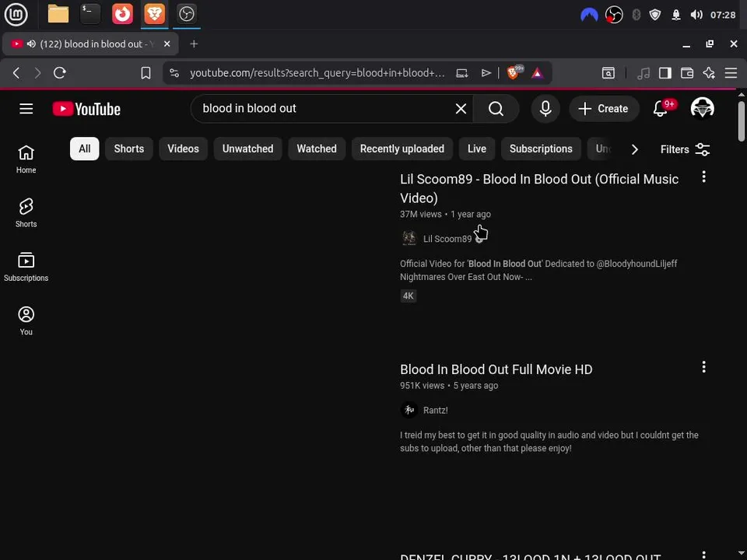The width and height of the screenshot is (747, 560).
Task: Start voice search with microphone
Action: 545,109
